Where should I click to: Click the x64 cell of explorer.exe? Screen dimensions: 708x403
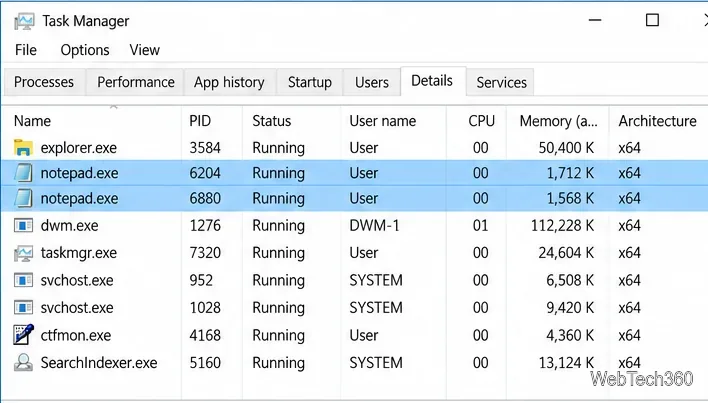coord(629,148)
